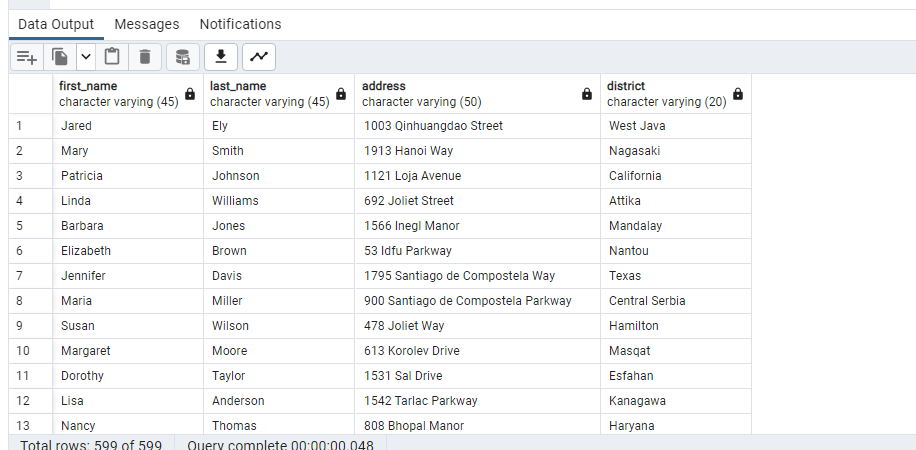Click the Kanagawa cell
This screenshot has width=916, height=450.
676,401
